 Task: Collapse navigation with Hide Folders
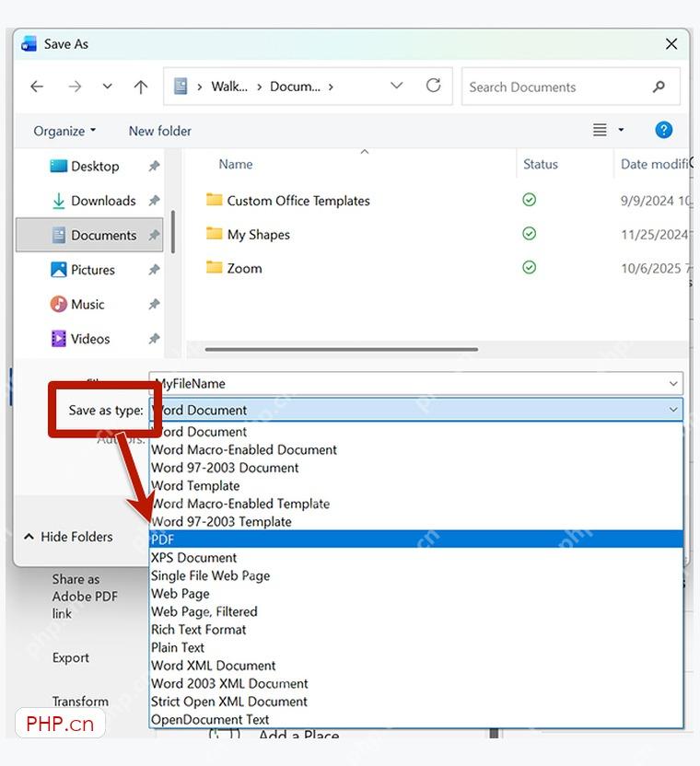[68, 537]
